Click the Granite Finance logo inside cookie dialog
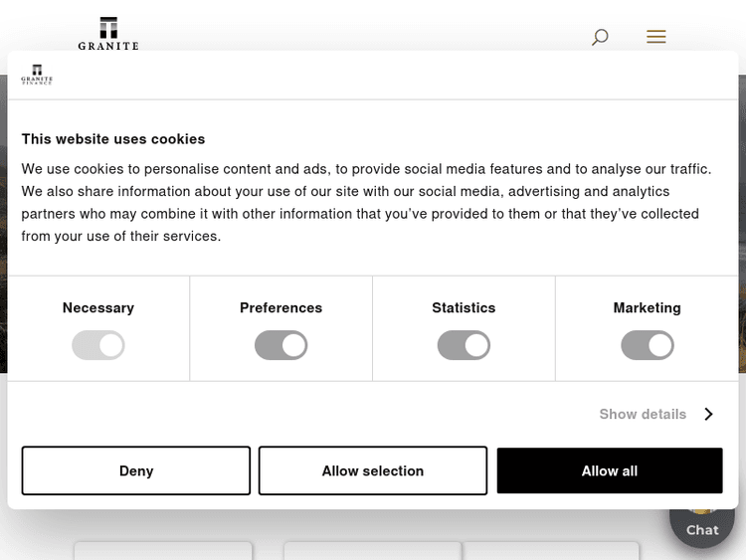Image resolution: width=746 pixels, height=560 pixels. tap(37, 75)
